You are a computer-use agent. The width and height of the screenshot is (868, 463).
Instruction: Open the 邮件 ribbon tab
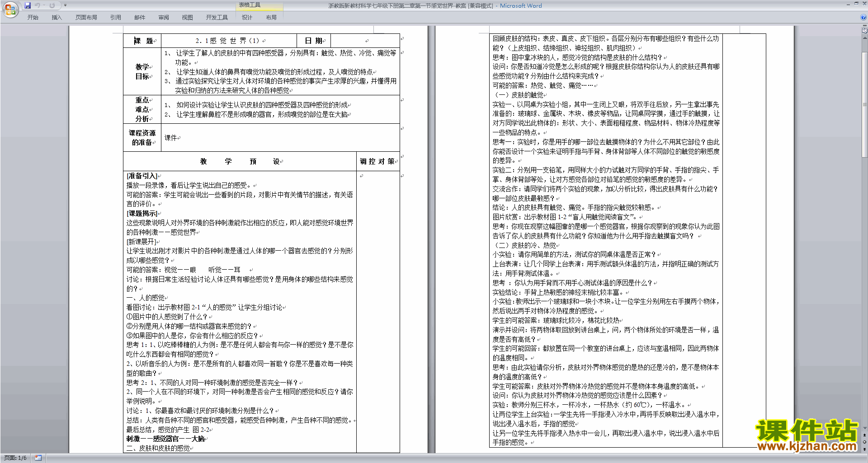point(140,18)
